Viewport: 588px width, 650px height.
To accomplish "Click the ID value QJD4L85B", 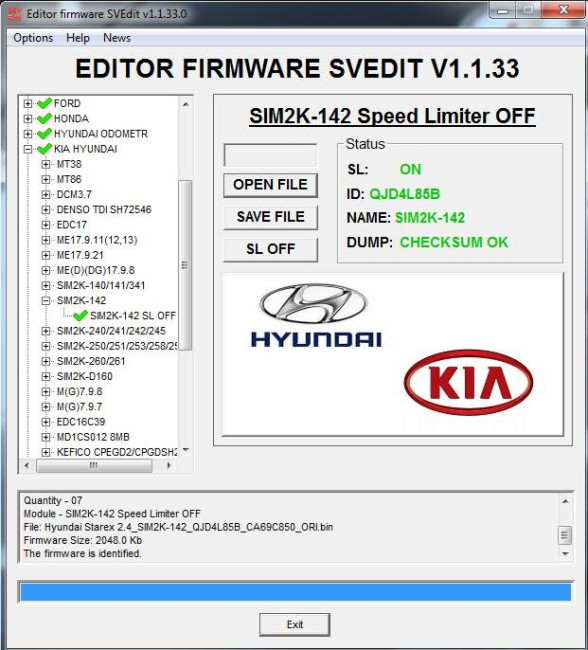I will [x=405, y=194].
